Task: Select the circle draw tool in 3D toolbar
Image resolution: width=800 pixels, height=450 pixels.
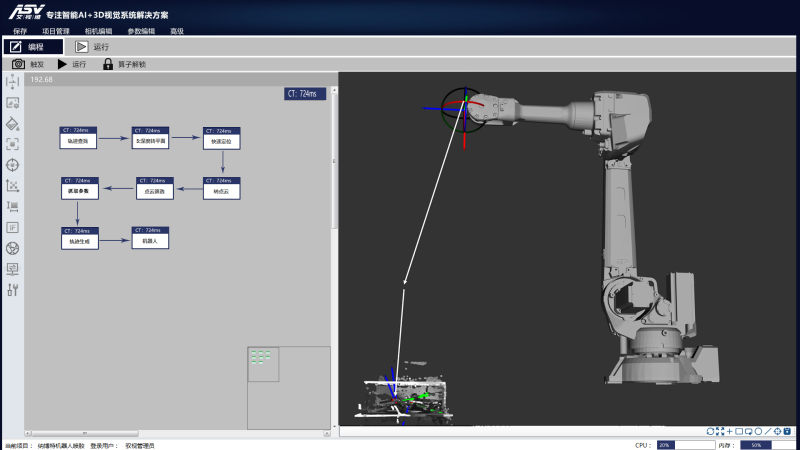Action: 758,431
